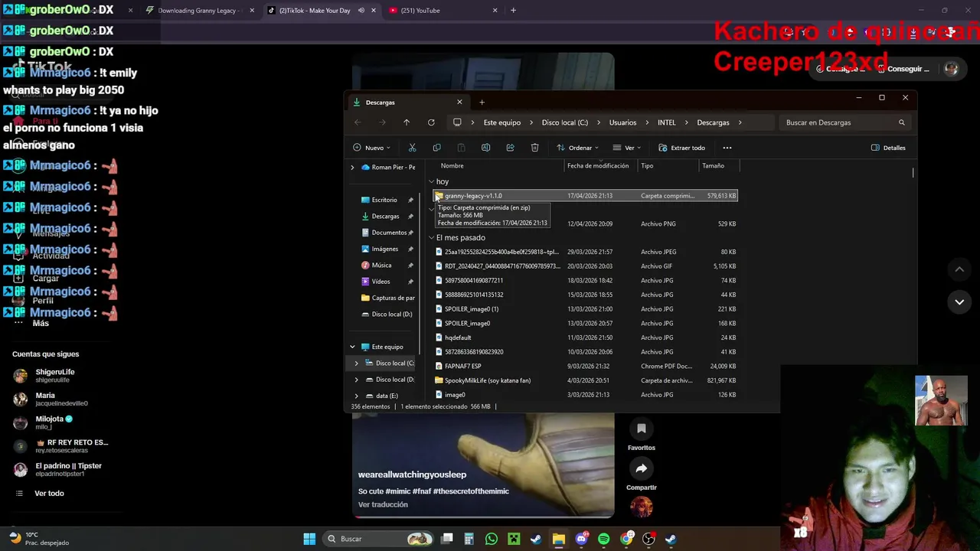Click the Copy icon in Explorer toolbar
Viewport: 980px width, 551px height.
tap(436, 148)
